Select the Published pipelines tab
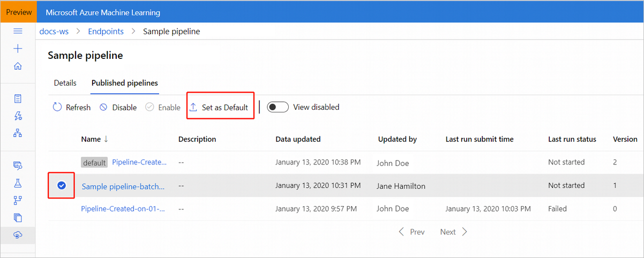Screen dimensions: 644x258 pyautogui.click(x=124, y=83)
